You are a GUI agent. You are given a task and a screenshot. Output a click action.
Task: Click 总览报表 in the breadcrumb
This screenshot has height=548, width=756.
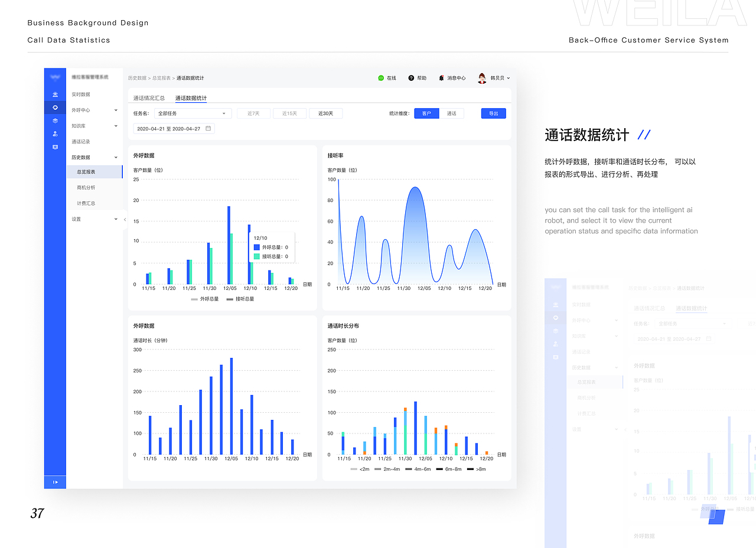(161, 78)
